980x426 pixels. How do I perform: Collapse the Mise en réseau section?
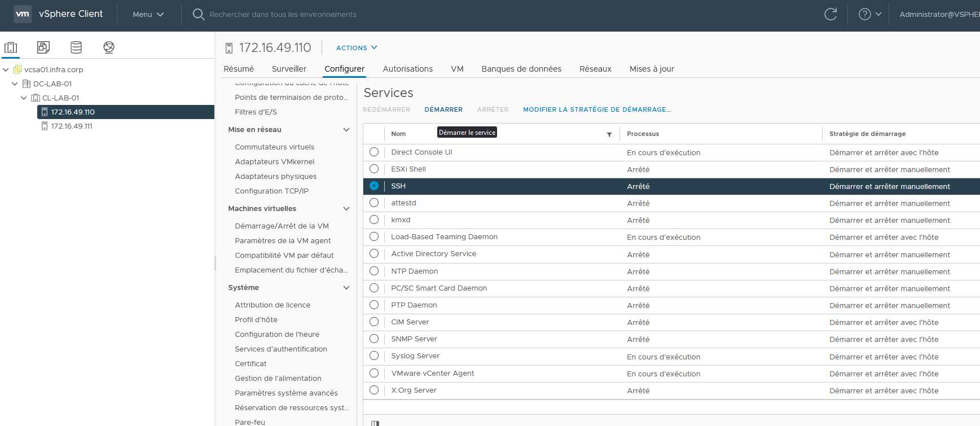[x=346, y=130]
